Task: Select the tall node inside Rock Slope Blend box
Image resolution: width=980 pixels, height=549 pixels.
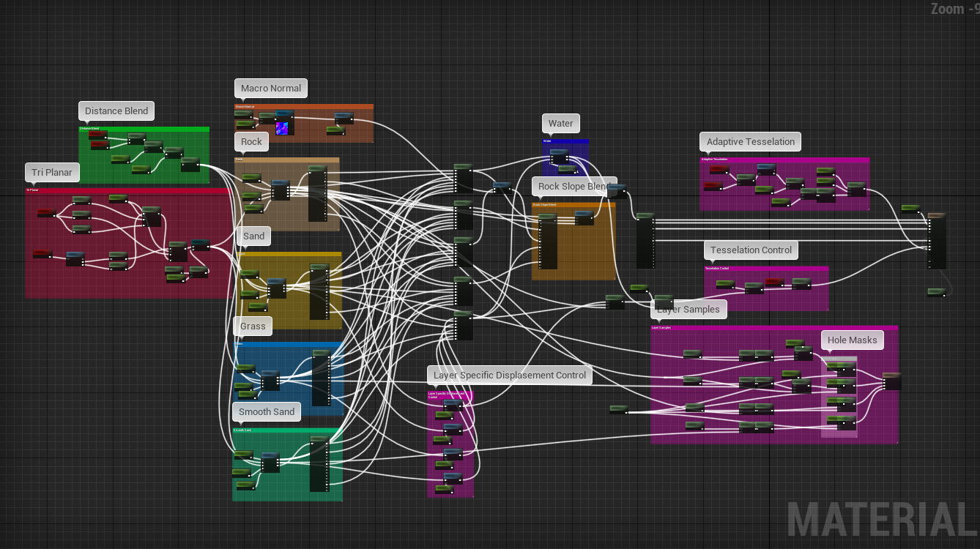Action: [x=548, y=242]
